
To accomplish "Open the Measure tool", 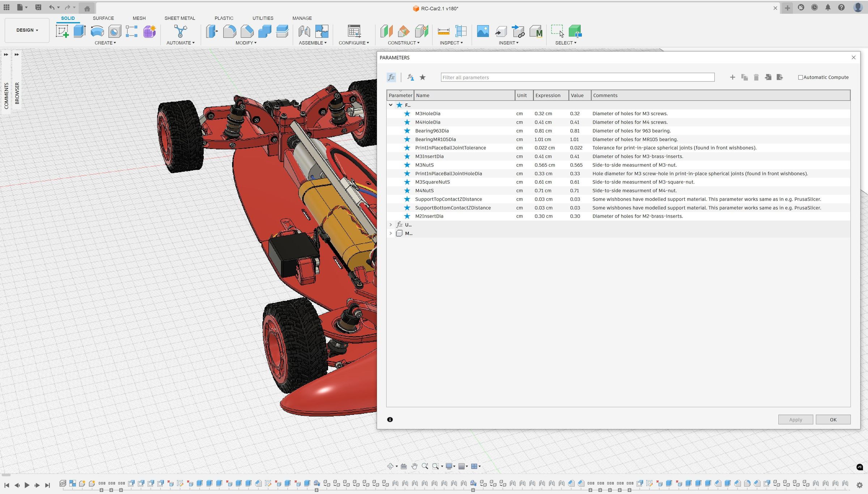I will [x=444, y=31].
